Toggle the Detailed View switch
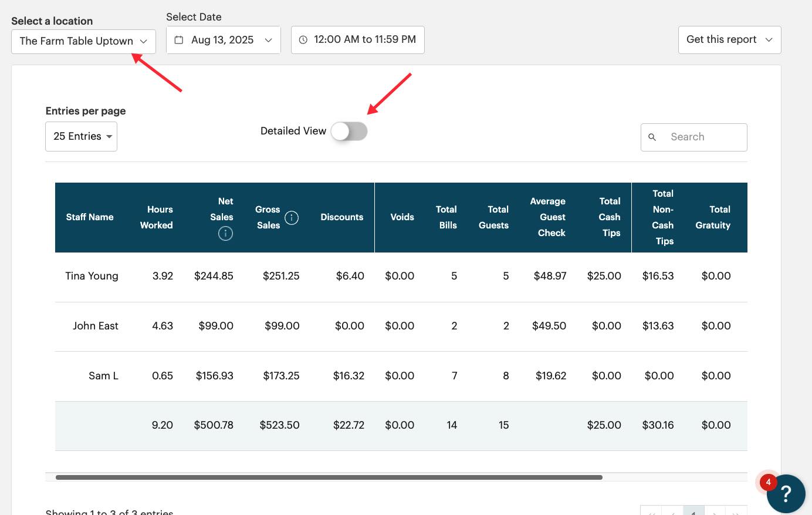The width and height of the screenshot is (812, 515). coord(349,132)
